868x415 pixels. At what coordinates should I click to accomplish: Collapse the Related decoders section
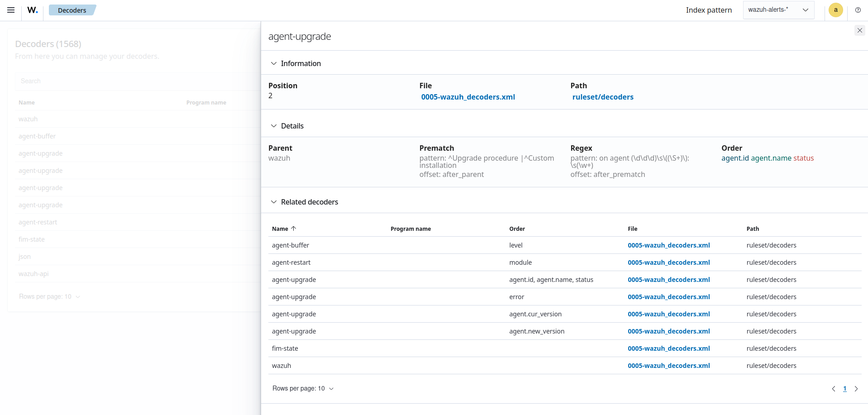tap(273, 202)
